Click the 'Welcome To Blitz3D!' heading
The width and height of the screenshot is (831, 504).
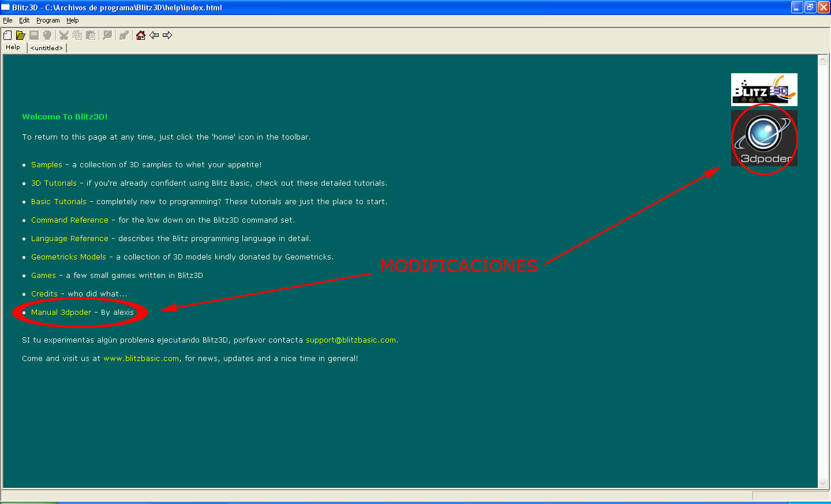click(65, 116)
